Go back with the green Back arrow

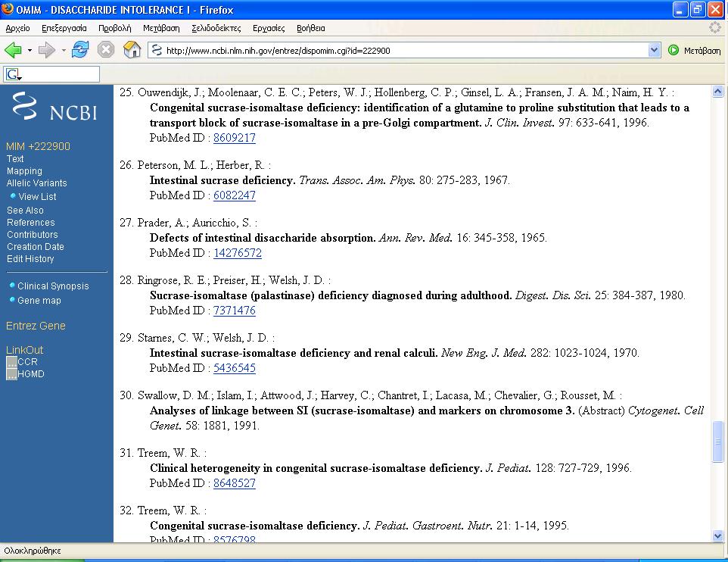(13, 50)
